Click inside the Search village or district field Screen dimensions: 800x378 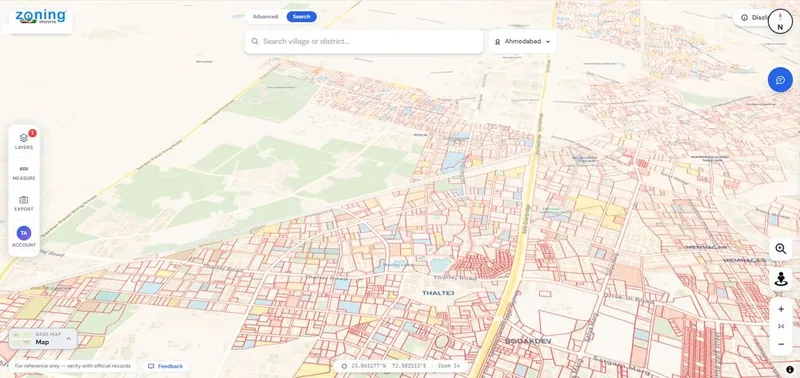[364, 41]
